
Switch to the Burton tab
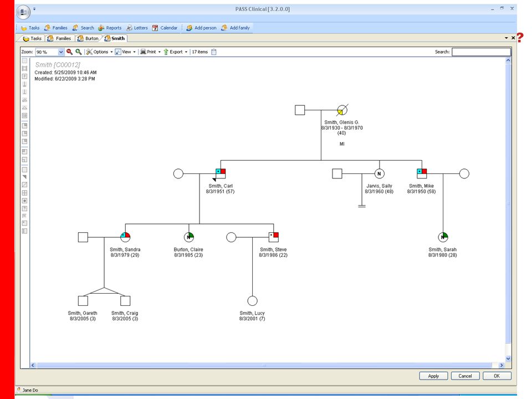(x=88, y=38)
